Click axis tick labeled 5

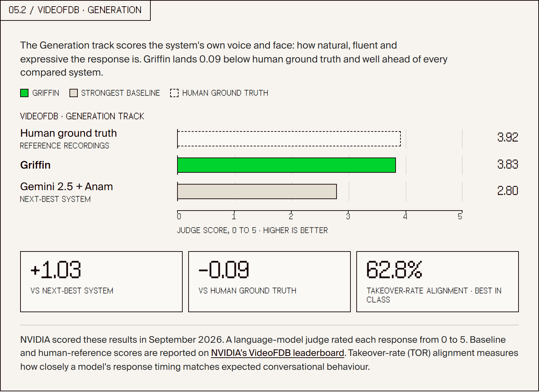tap(460, 216)
